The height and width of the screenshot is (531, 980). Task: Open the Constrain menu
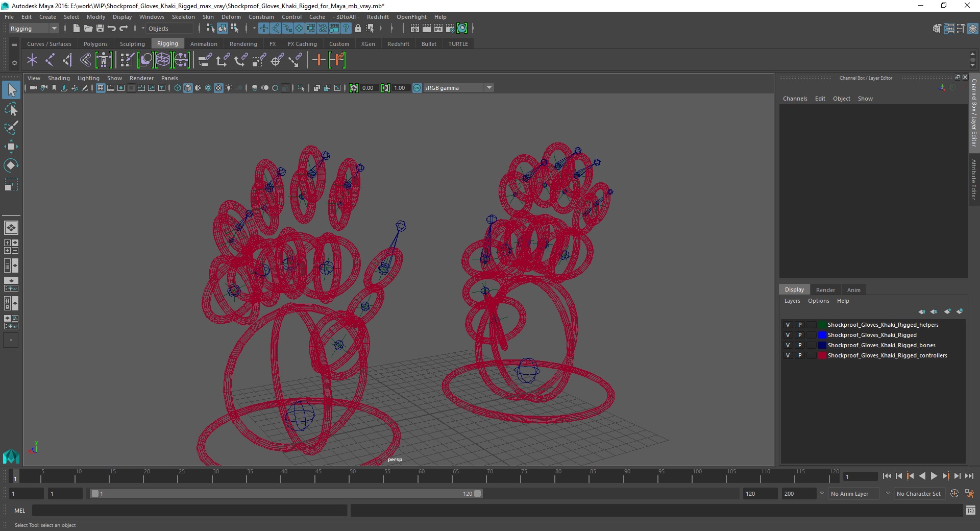[x=261, y=17]
